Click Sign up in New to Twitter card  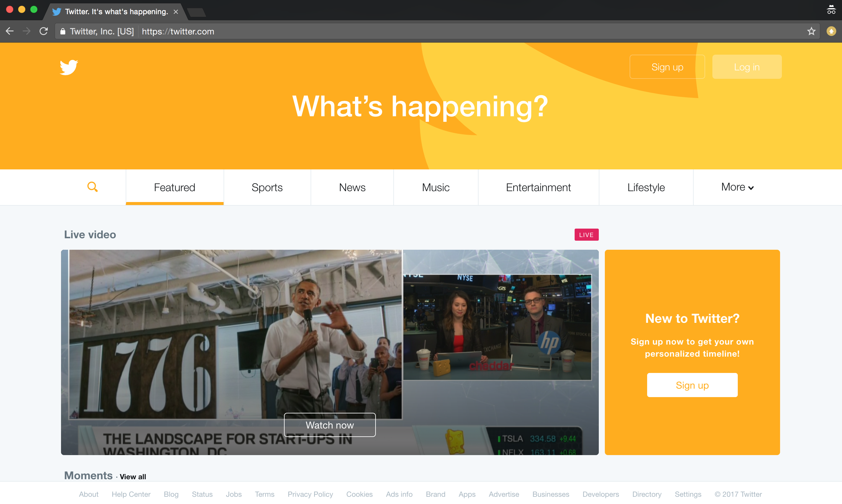point(692,385)
